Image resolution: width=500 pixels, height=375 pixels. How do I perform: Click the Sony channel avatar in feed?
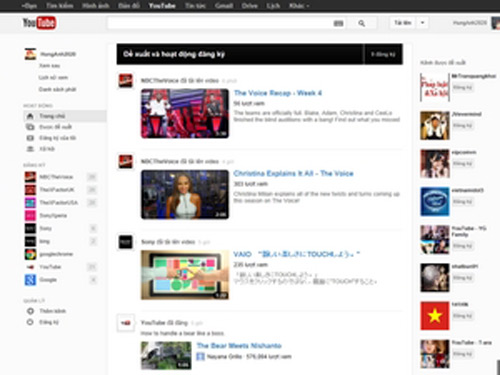[126, 242]
